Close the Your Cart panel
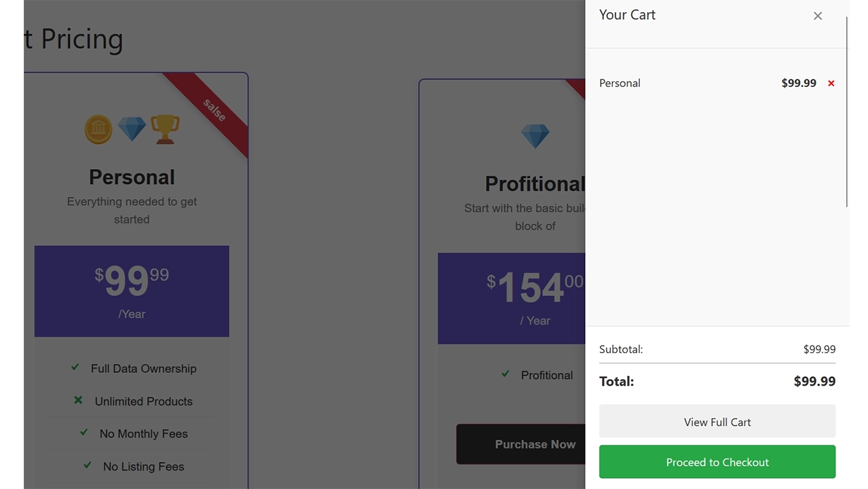868x489 pixels. [817, 16]
